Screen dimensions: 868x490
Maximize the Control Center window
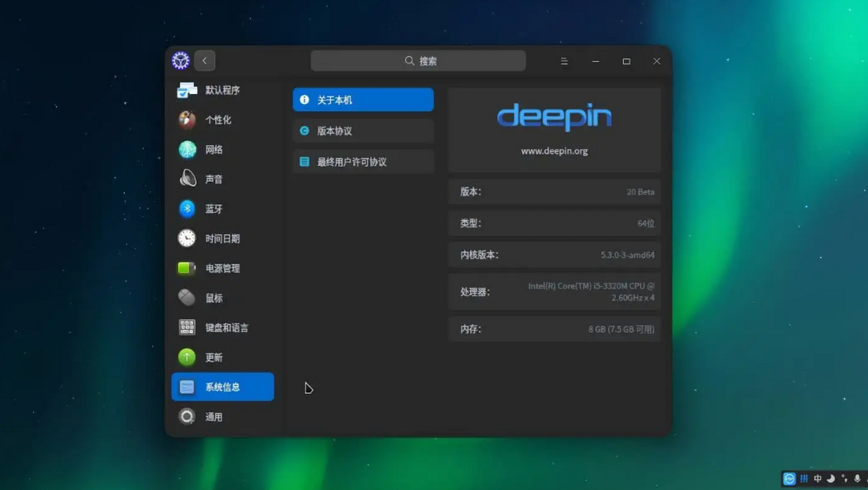(626, 61)
